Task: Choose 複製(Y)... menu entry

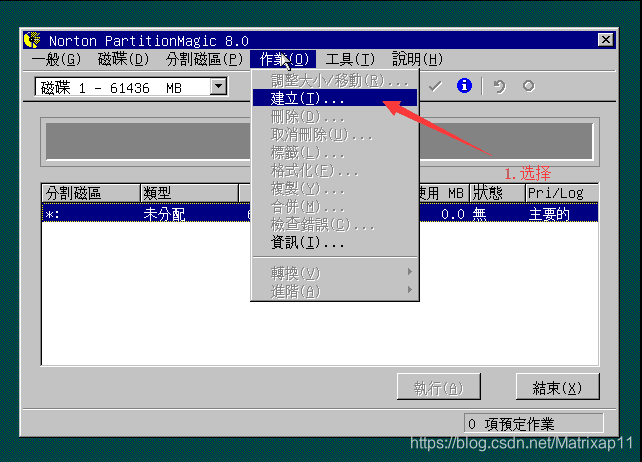Action: point(335,188)
